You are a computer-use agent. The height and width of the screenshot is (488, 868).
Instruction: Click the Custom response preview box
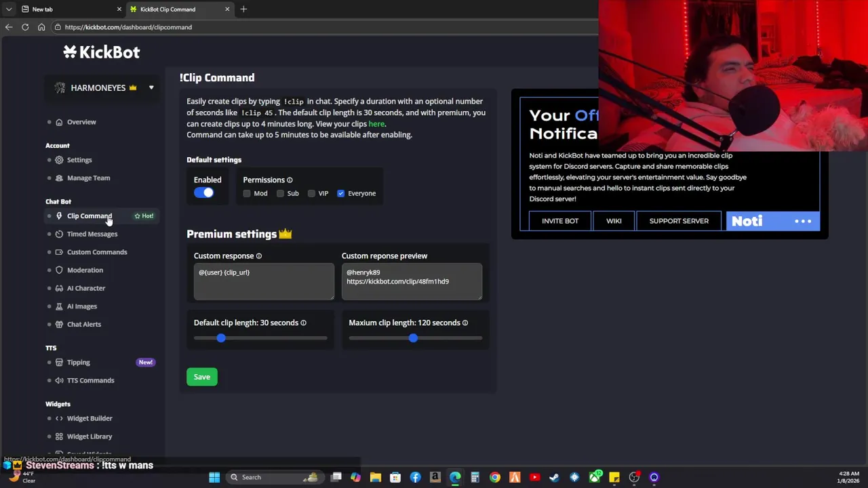click(x=412, y=281)
